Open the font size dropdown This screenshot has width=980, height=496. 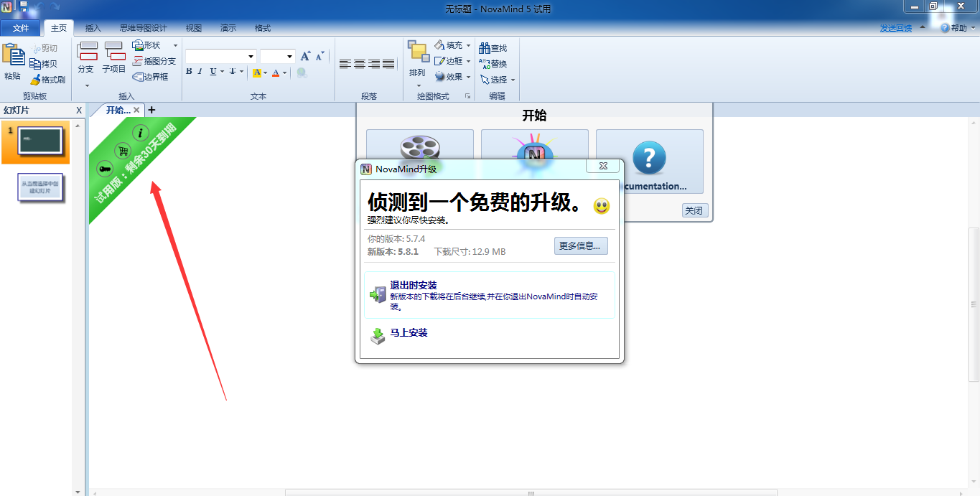290,57
